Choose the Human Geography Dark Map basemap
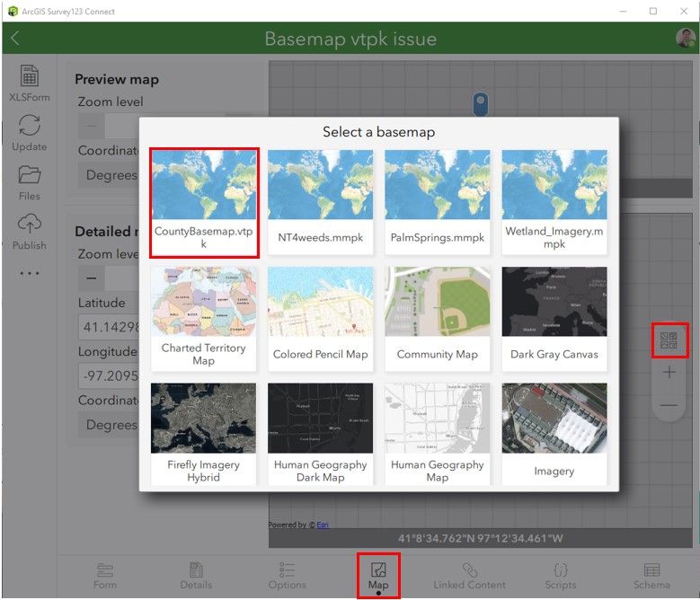The image size is (700, 600). [320, 434]
